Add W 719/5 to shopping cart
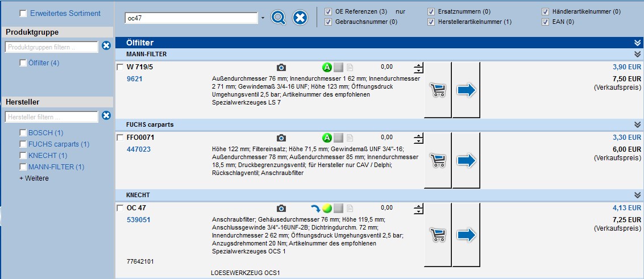 438,90
